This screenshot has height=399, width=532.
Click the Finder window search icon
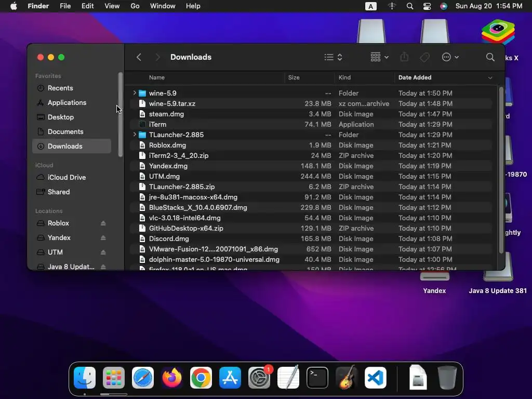coord(490,57)
